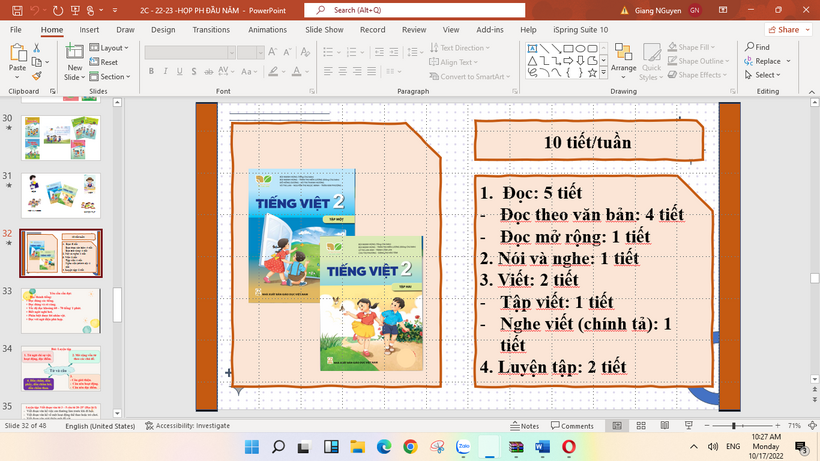Expand the Select dropdown in Editing
Screen dimensions: 820x461
tap(765, 75)
